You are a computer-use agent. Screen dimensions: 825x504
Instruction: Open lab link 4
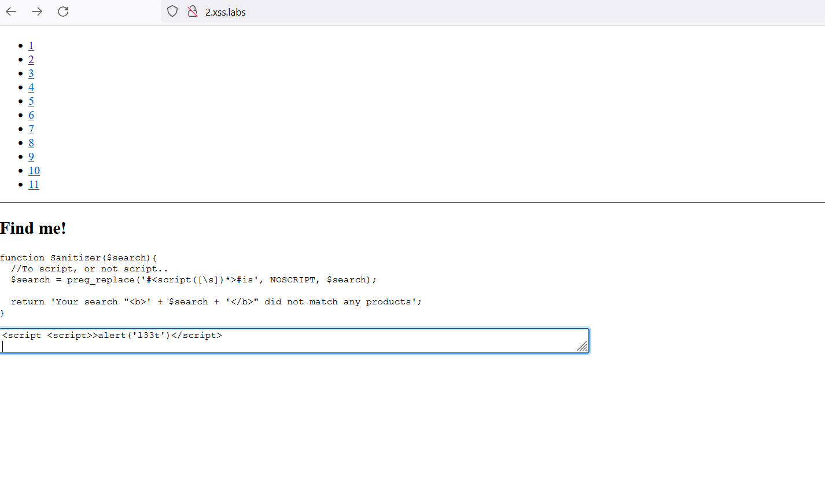pos(31,87)
